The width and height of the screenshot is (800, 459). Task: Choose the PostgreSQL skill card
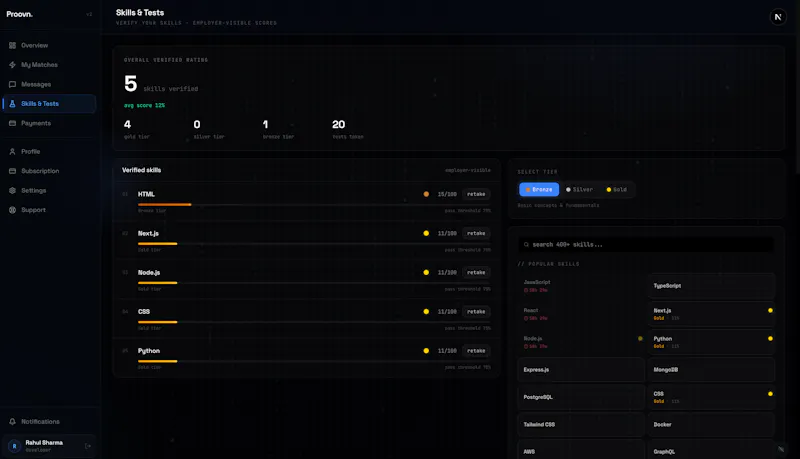[x=581, y=397]
